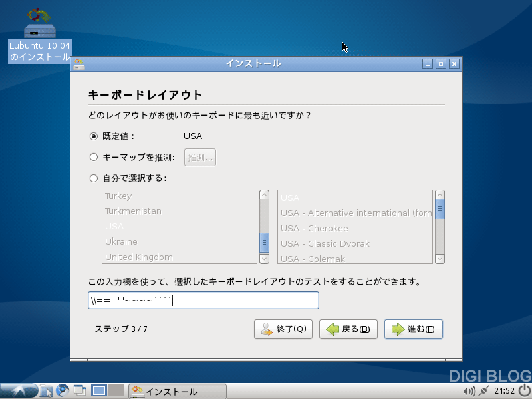
Task: Click the country list scrollbar down arrow
Action: click(x=264, y=259)
